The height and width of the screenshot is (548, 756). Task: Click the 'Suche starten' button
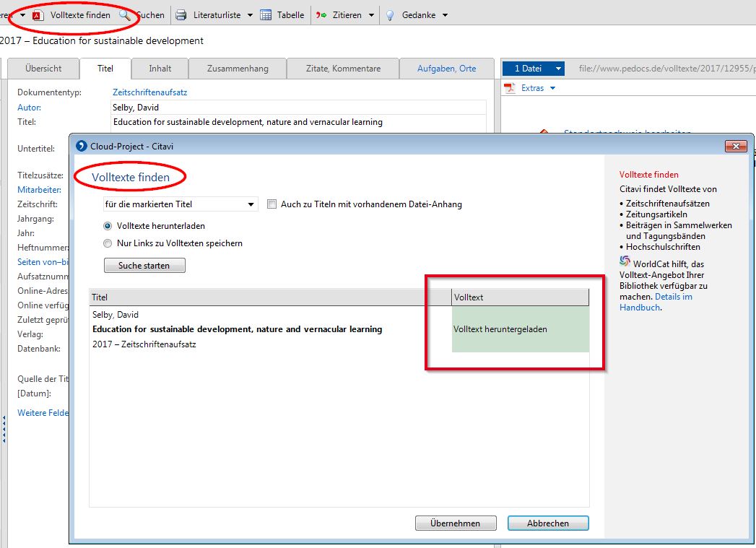(144, 266)
